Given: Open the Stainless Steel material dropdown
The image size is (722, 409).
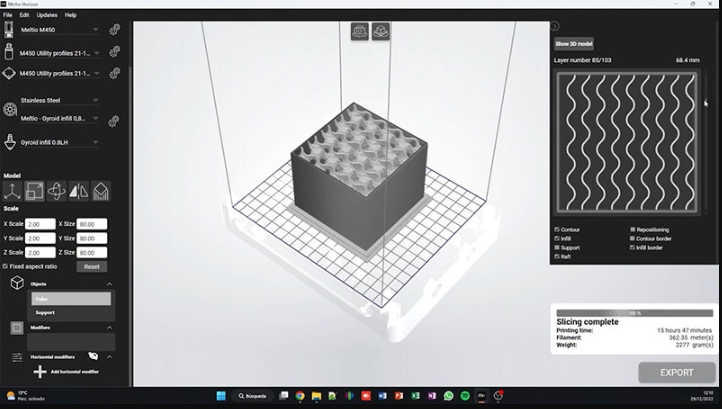Looking at the screenshot, I should 59,100.
